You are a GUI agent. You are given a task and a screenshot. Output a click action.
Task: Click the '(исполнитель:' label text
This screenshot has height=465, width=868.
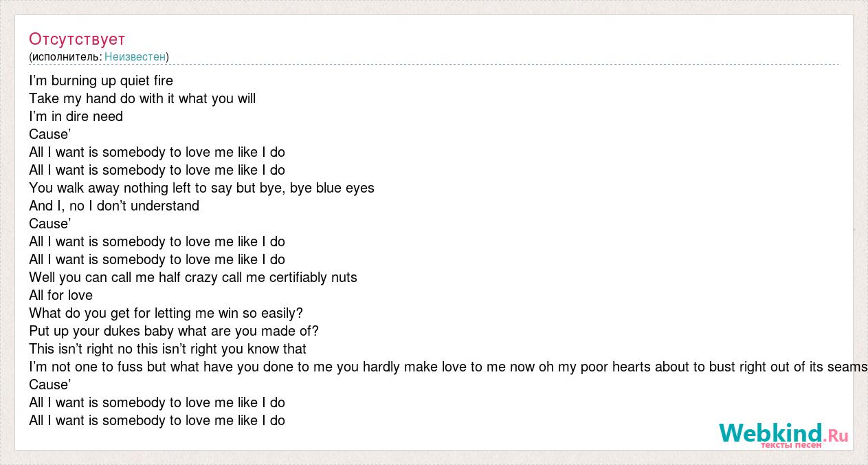pyautogui.click(x=65, y=56)
